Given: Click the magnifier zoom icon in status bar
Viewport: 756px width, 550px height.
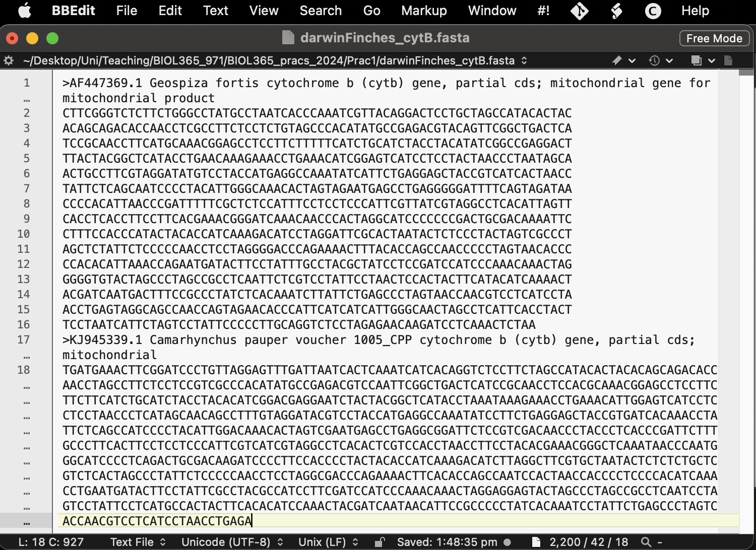Looking at the screenshot, I should coord(646,542).
